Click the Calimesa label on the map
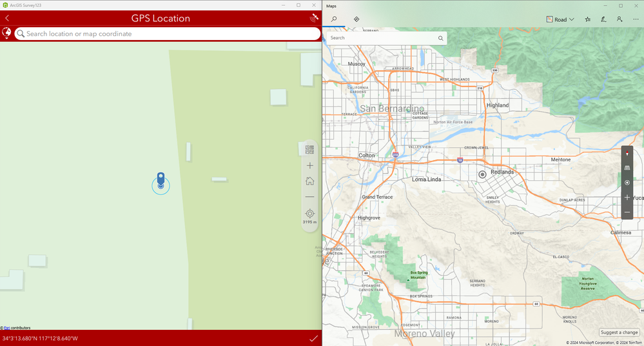Screen dimensions: 644x346 (621, 233)
